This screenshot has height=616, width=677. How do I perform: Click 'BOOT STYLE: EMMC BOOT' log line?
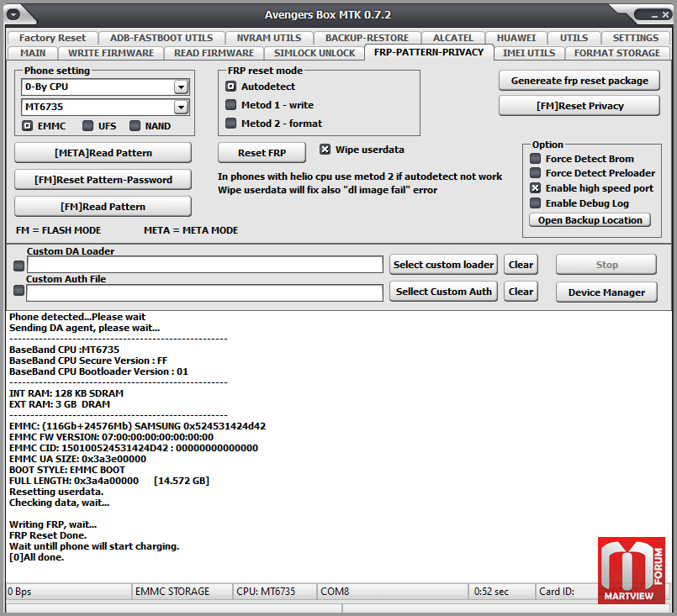coord(67,470)
